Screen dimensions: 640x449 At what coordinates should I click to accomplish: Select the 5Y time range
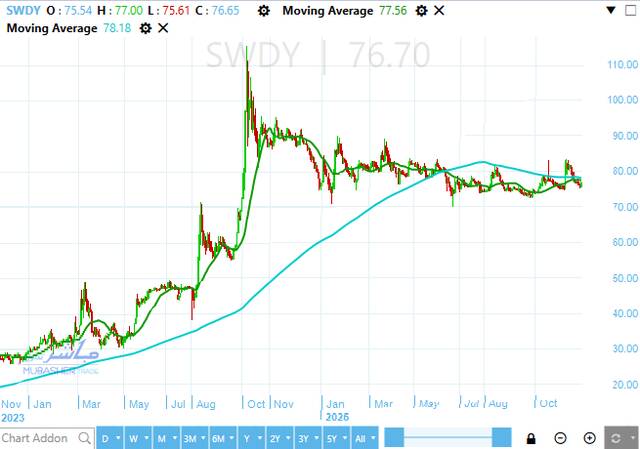[x=331, y=438]
